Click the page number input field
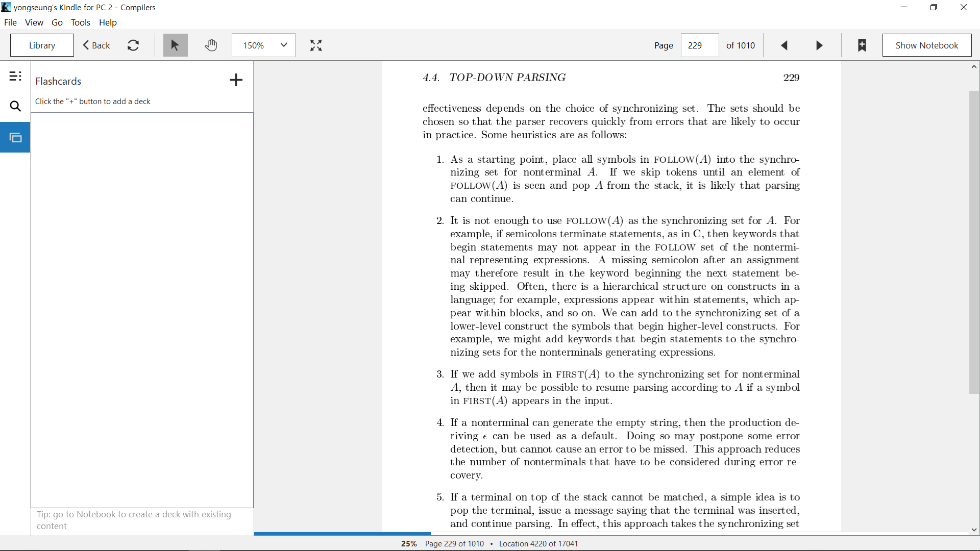 tap(700, 45)
